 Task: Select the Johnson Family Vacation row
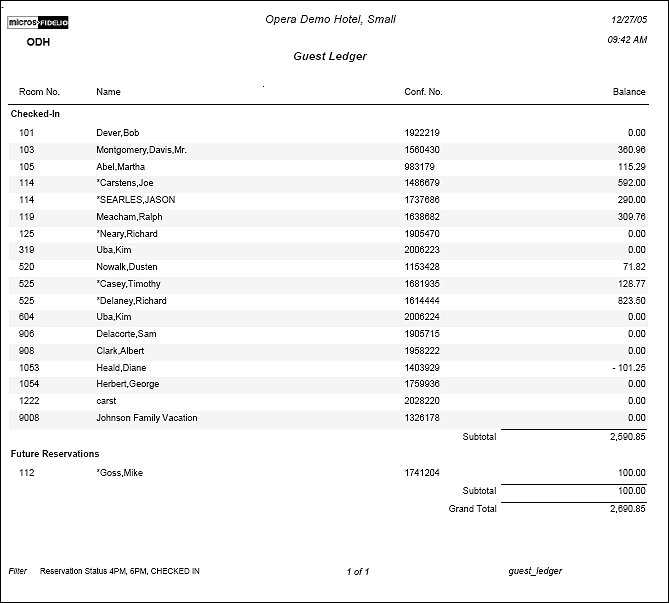tap(146, 418)
